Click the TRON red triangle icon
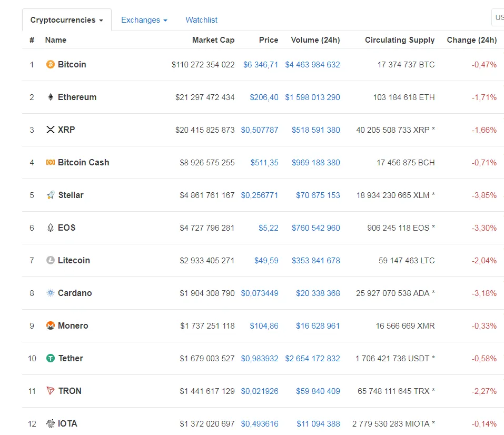 pos(51,391)
